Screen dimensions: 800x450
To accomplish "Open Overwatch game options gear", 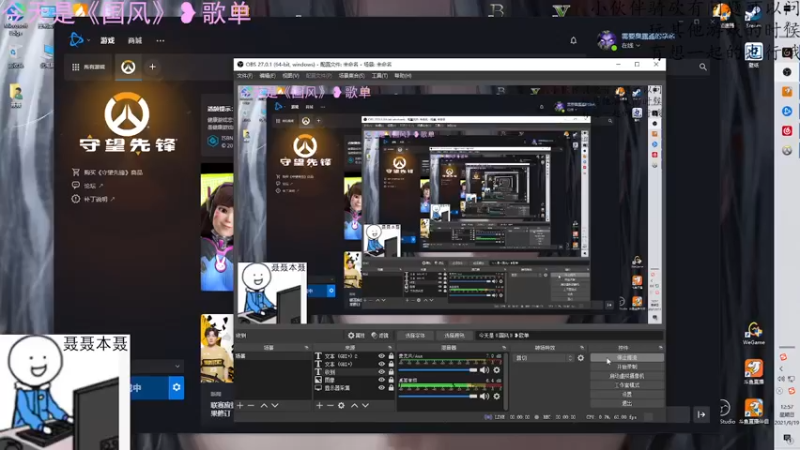I will coord(176,387).
